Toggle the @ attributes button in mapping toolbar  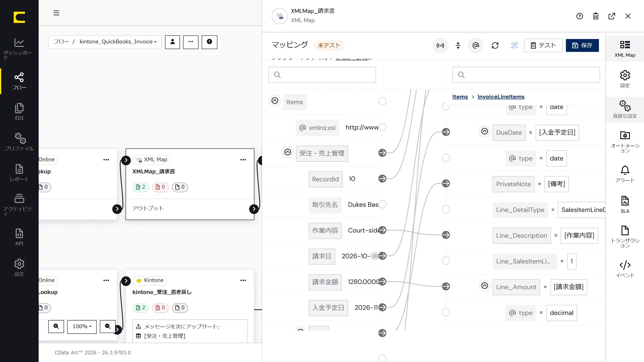coord(476,45)
